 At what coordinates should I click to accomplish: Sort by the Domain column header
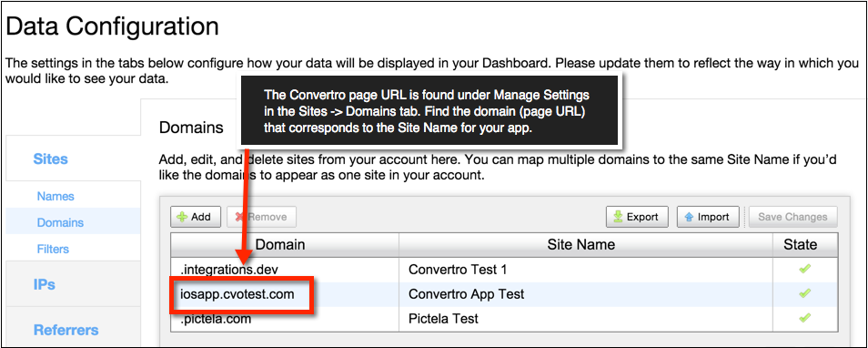pyautogui.click(x=285, y=244)
